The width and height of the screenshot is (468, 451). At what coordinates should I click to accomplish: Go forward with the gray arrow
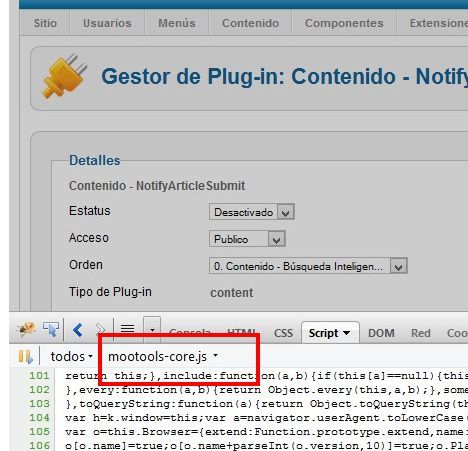click(100, 329)
